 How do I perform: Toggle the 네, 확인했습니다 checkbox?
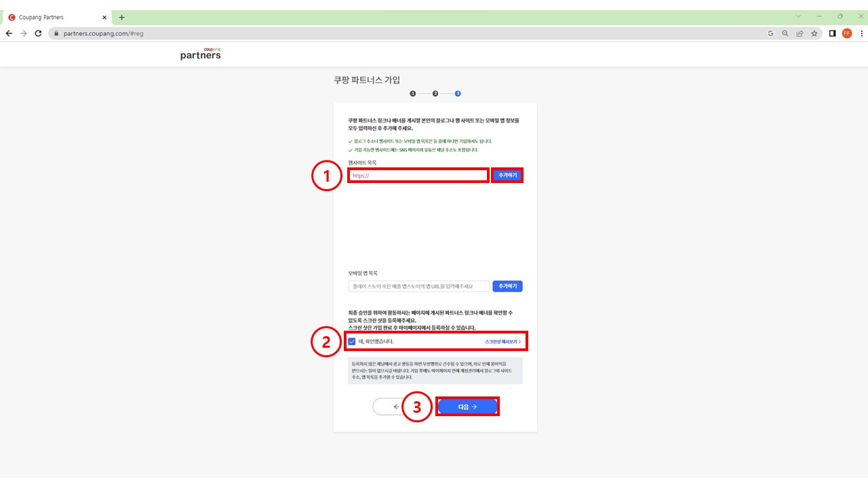[352, 342]
